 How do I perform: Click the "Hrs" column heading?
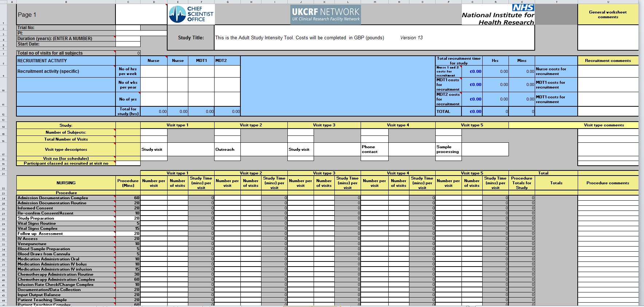click(495, 61)
